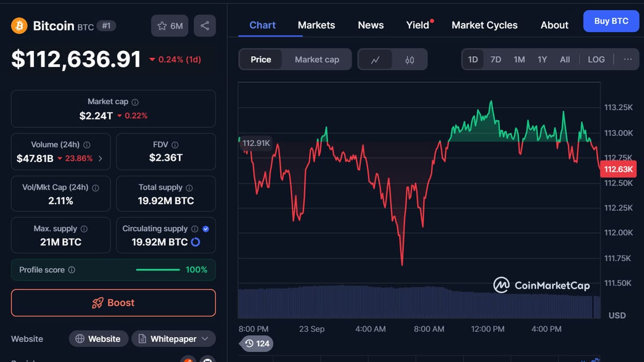
Task: Toggle LOG scale on chart
Action: (x=596, y=60)
